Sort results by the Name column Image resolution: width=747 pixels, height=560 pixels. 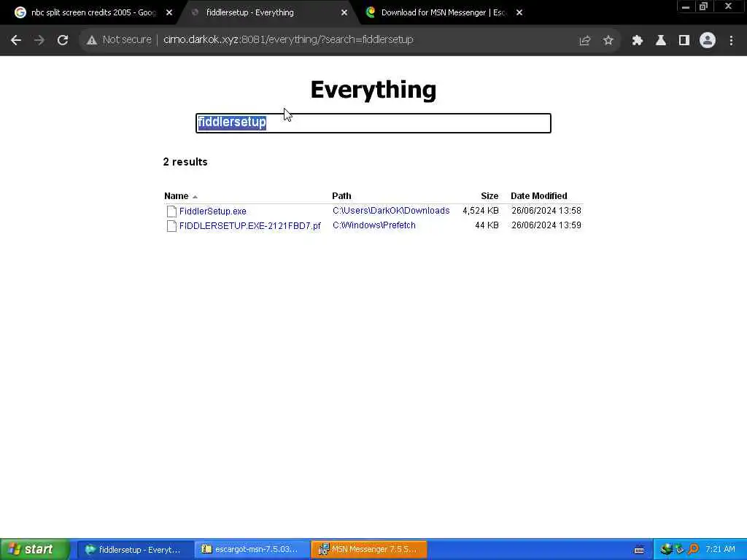click(x=177, y=195)
